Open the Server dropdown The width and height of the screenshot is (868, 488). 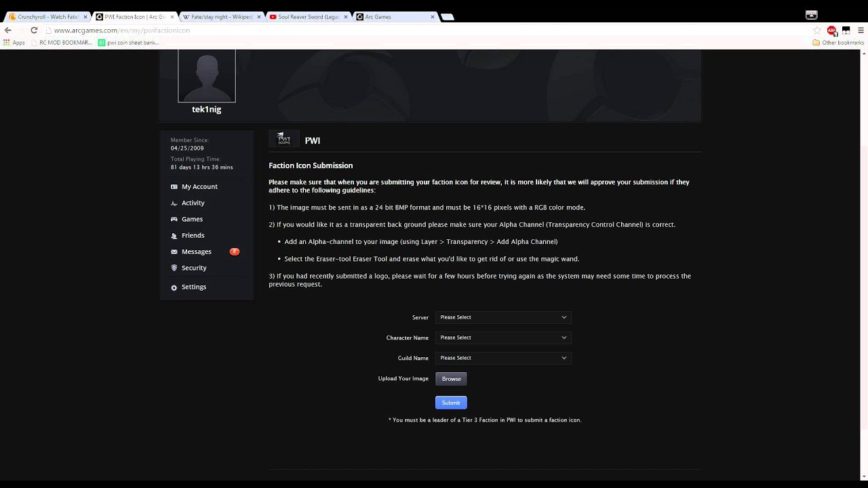(x=503, y=317)
